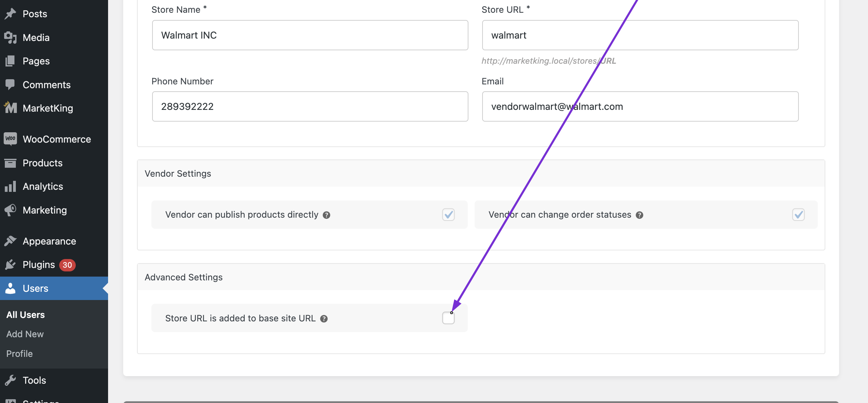Click help icon for Store URL base setting

click(324, 319)
